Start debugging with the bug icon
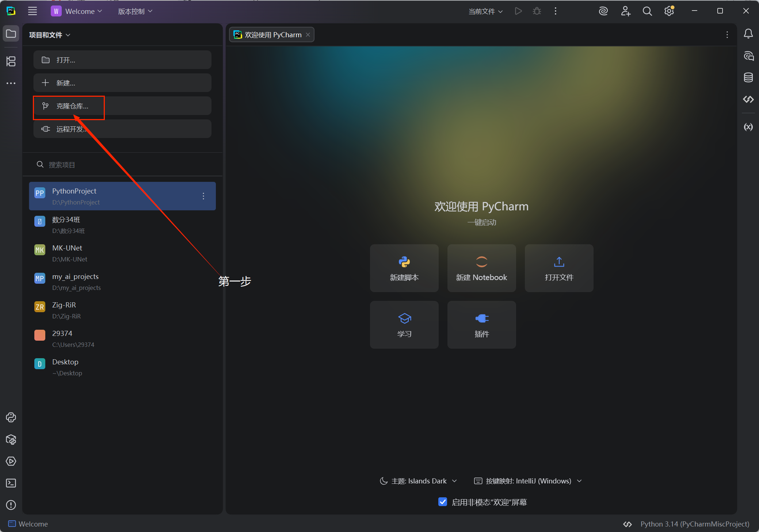This screenshot has width=759, height=532. tap(537, 11)
